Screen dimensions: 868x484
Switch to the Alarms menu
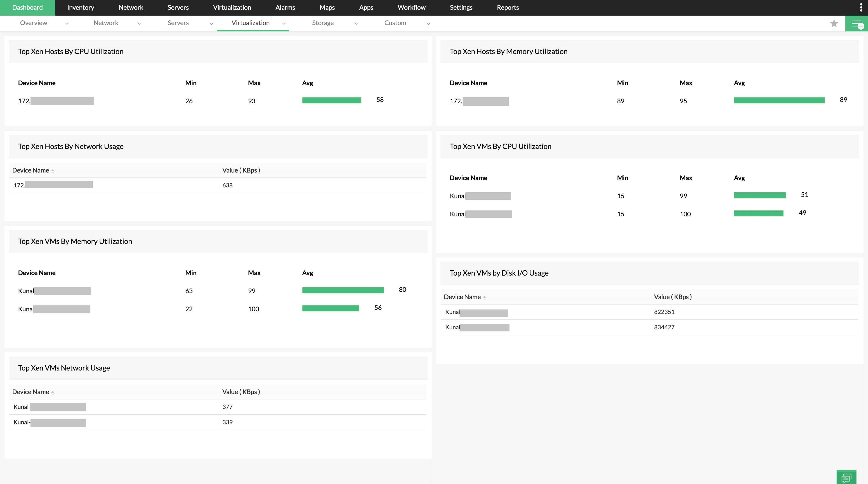pyautogui.click(x=285, y=7)
